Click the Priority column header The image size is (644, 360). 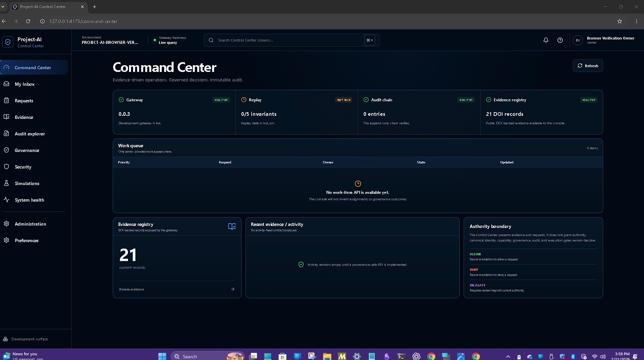(x=124, y=162)
